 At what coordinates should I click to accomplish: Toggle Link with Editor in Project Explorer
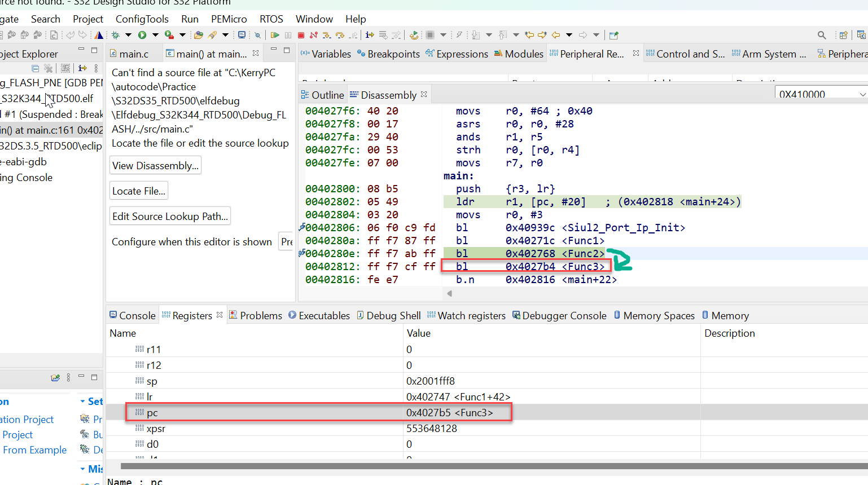point(81,67)
